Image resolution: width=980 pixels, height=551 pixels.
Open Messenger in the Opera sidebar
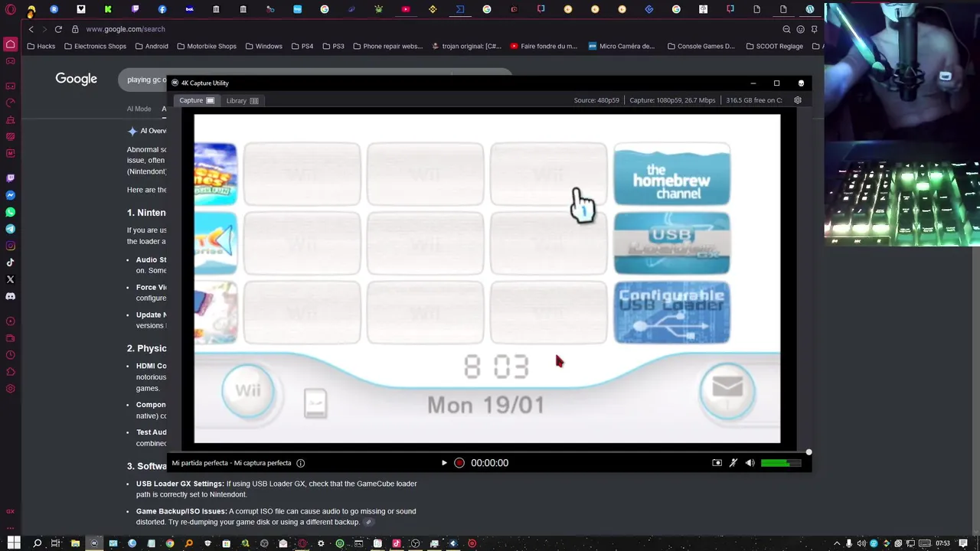11,195
